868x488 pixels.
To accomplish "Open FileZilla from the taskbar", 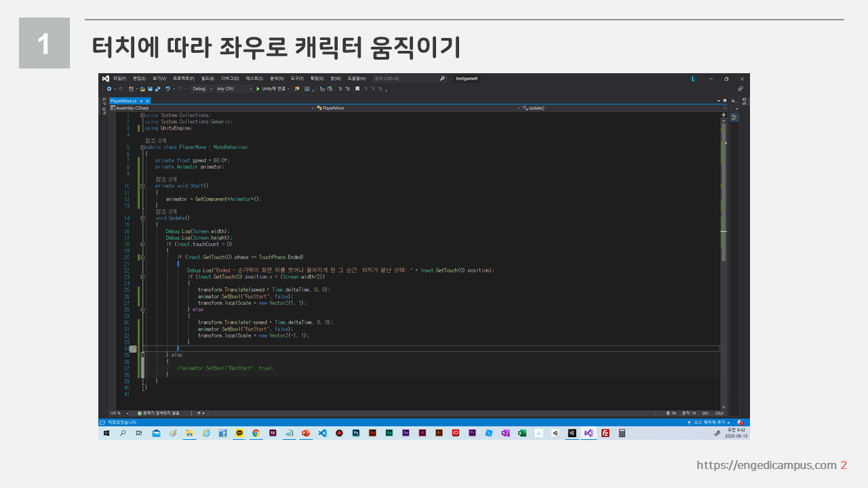I will point(606,433).
